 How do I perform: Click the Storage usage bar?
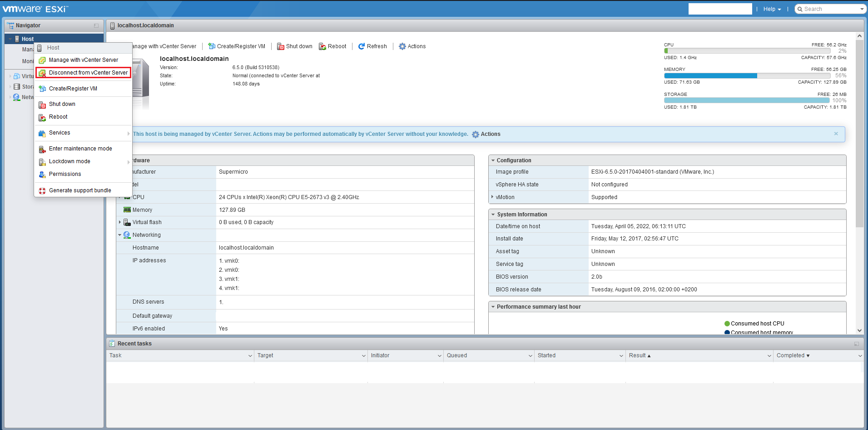[747, 100]
